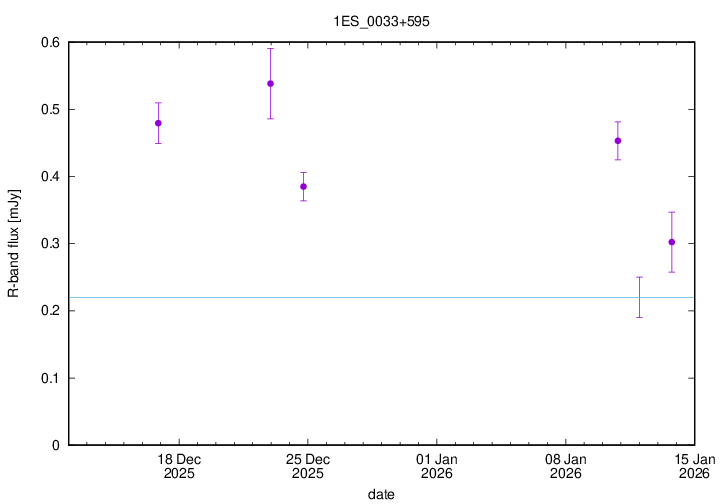Click the gray error bar without a marker
This screenshot has height=504, width=720.
(x=639, y=297)
